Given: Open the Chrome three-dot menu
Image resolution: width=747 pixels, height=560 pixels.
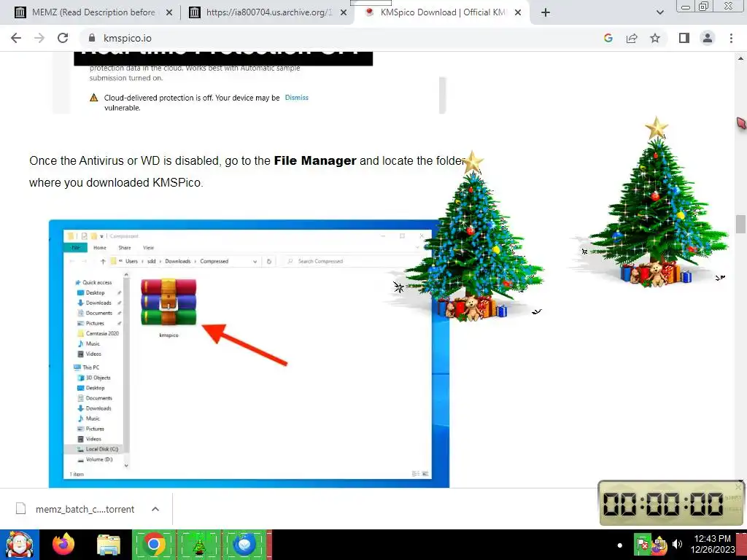Looking at the screenshot, I should tap(731, 38).
